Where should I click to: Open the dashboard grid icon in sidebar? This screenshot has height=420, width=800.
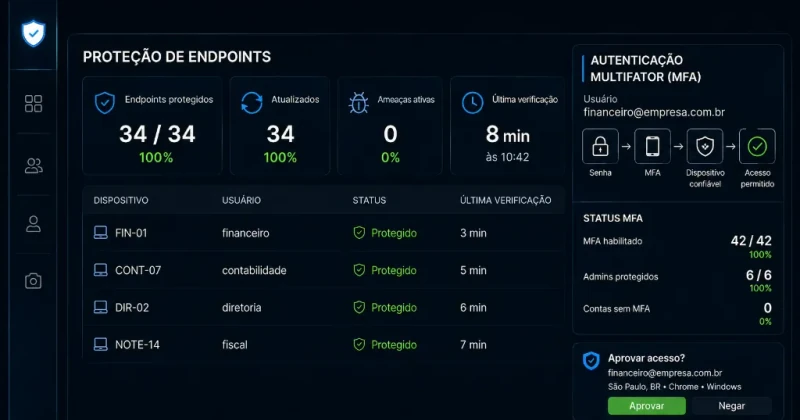coord(34,104)
